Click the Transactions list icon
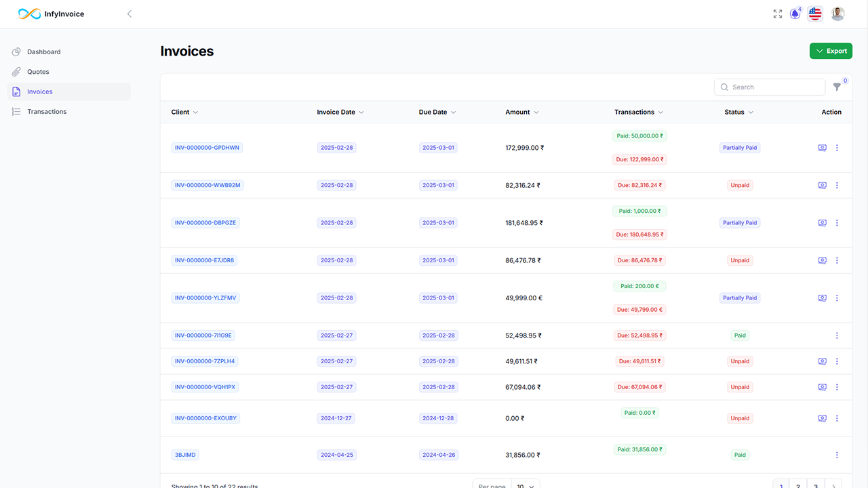 pyautogui.click(x=16, y=111)
